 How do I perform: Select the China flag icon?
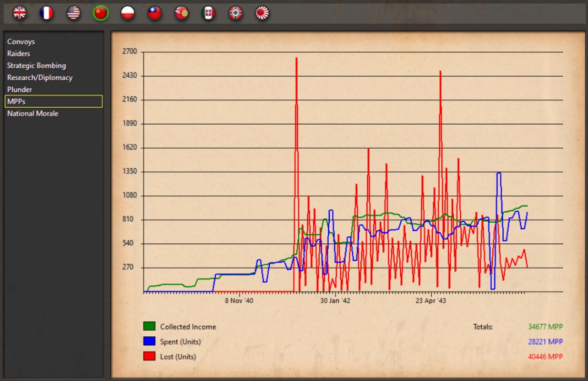pos(155,13)
